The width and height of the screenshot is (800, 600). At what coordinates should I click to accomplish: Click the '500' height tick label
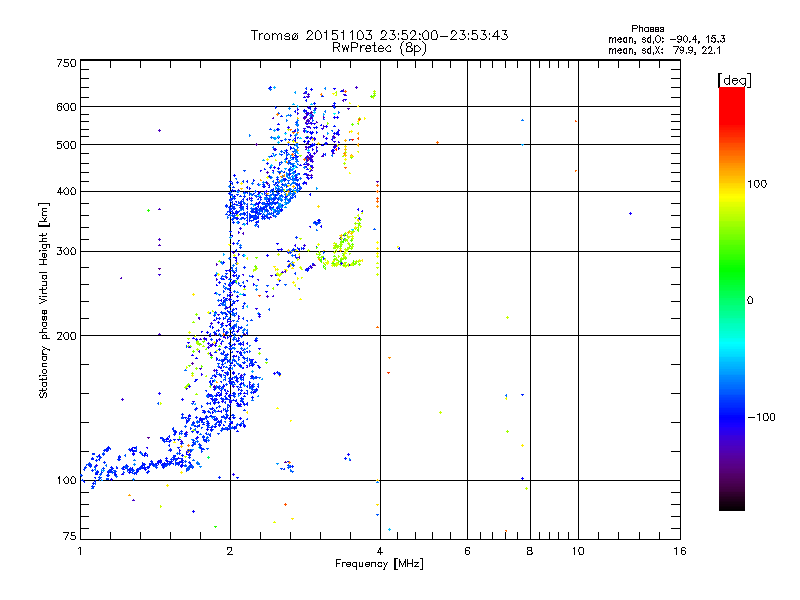click(x=66, y=145)
